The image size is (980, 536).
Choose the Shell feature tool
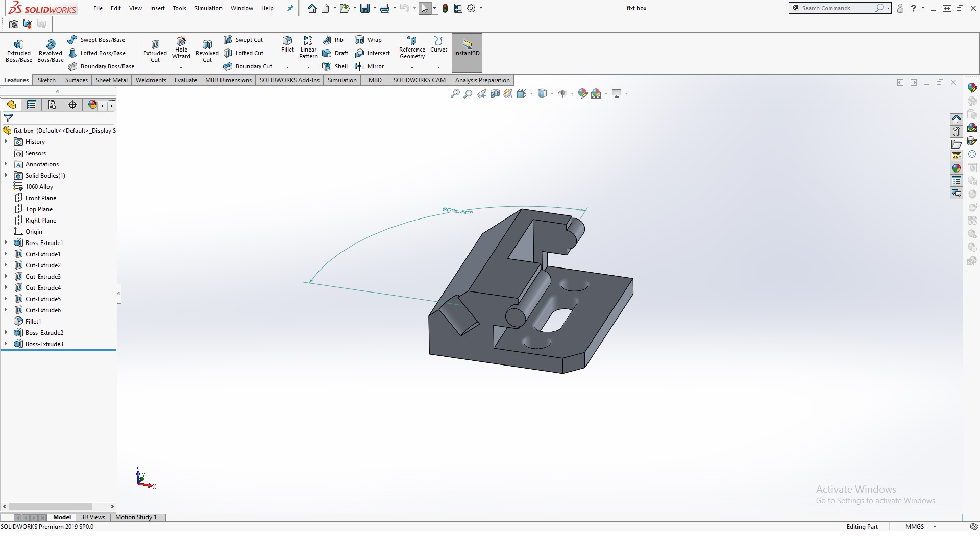pos(335,66)
